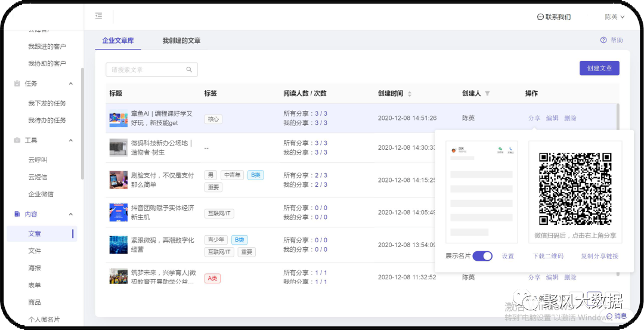Open the 抖音团购 article thumbnail
Viewport: 644px width, 330px height.
coord(118,212)
